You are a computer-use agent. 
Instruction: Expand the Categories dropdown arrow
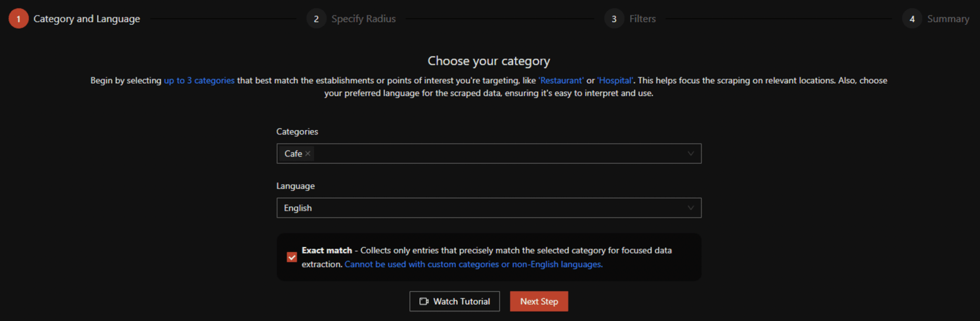coord(691,154)
